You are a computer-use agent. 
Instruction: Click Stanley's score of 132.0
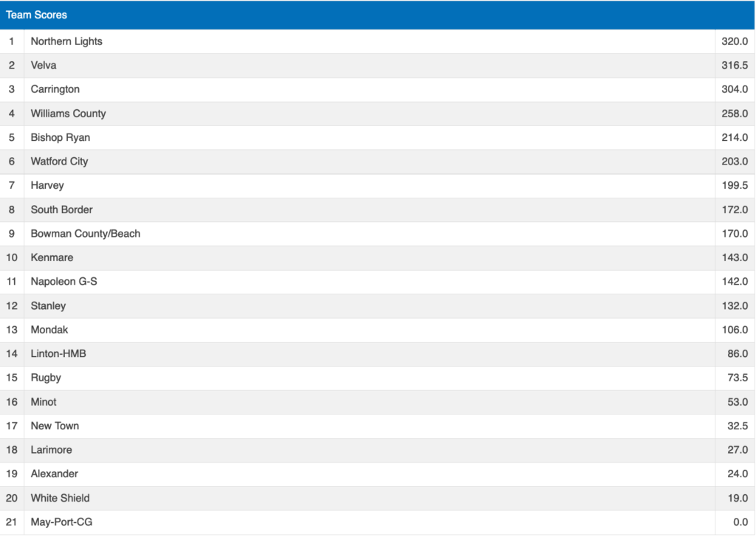coord(735,306)
